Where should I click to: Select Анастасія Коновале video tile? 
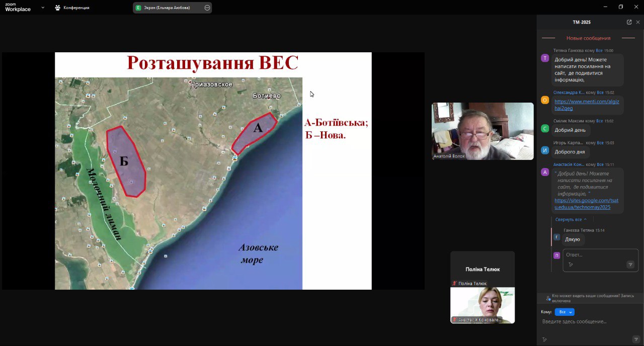pyautogui.click(x=482, y=305)
